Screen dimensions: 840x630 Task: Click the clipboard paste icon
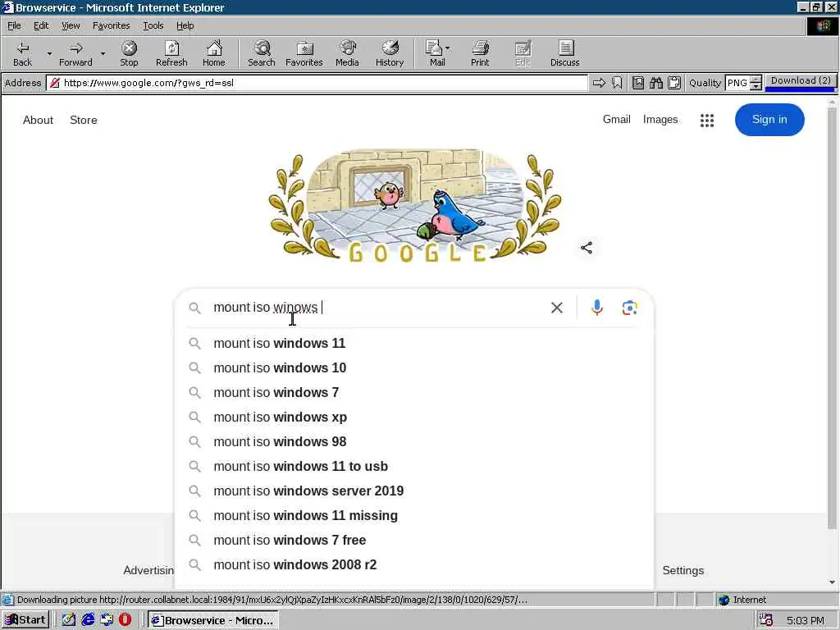(x=674, y=83)
